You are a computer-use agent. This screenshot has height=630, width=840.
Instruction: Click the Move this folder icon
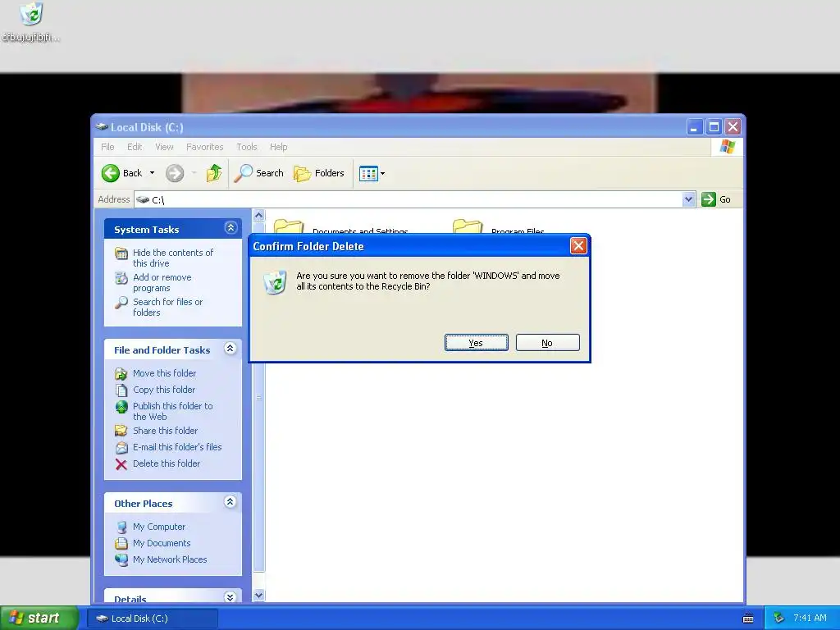[121, 373]
